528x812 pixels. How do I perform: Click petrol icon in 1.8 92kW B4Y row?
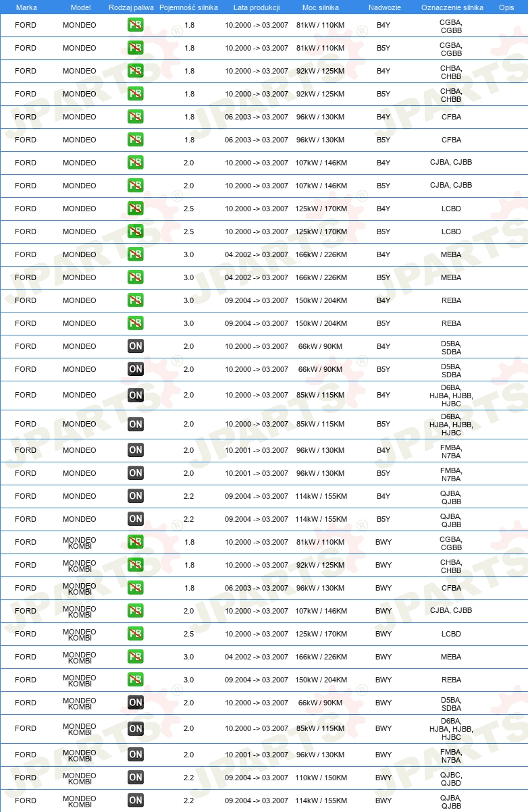(135, 72)
